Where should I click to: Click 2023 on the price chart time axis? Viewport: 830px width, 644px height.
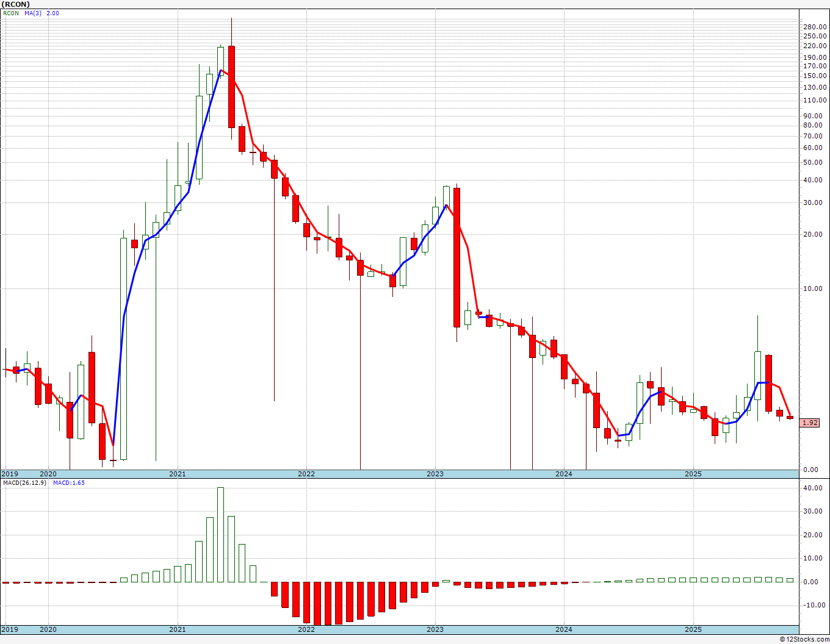point(435,474)
